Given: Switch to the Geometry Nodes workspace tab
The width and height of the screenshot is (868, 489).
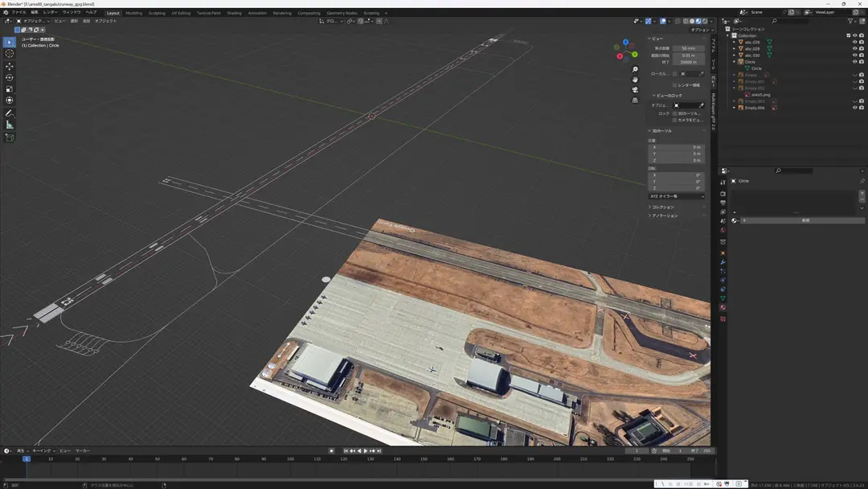Looking at the screenshot, I should [x=342, y=13].
